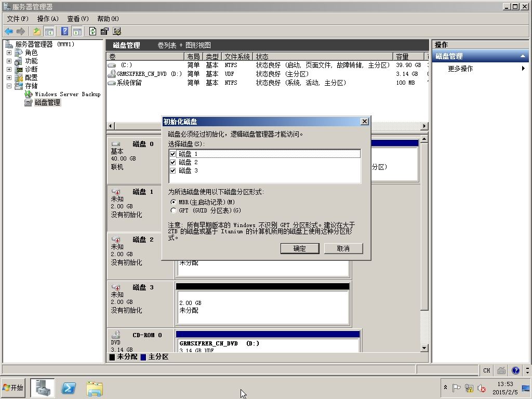Open PowerShell from the taskbar
This screenshot has width=532, height=399.
click(x=69, y=388)
